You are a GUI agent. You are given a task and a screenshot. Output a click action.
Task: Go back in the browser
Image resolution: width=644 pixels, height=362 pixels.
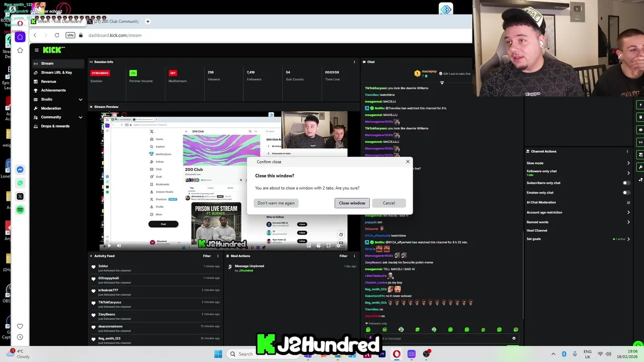[35, 35]
